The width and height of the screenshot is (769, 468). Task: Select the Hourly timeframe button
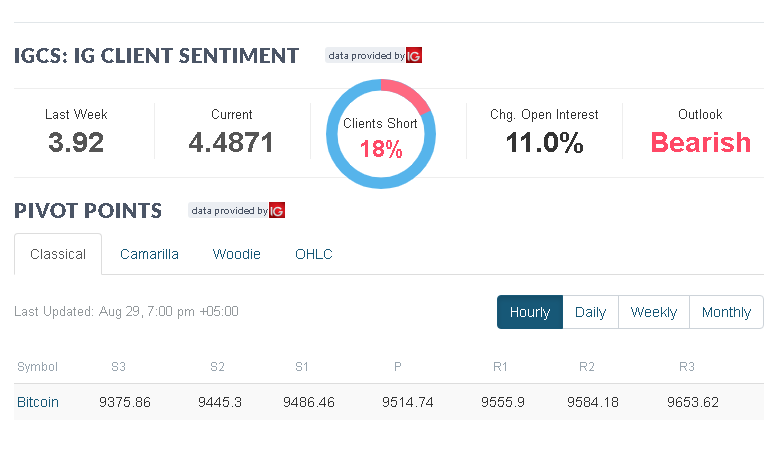(x=530, y=312)
